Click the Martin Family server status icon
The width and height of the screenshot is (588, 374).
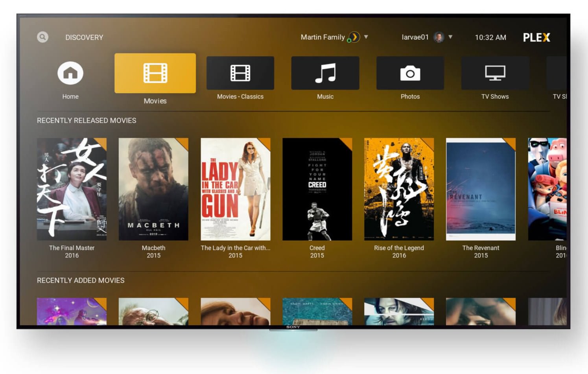point(354,37)
